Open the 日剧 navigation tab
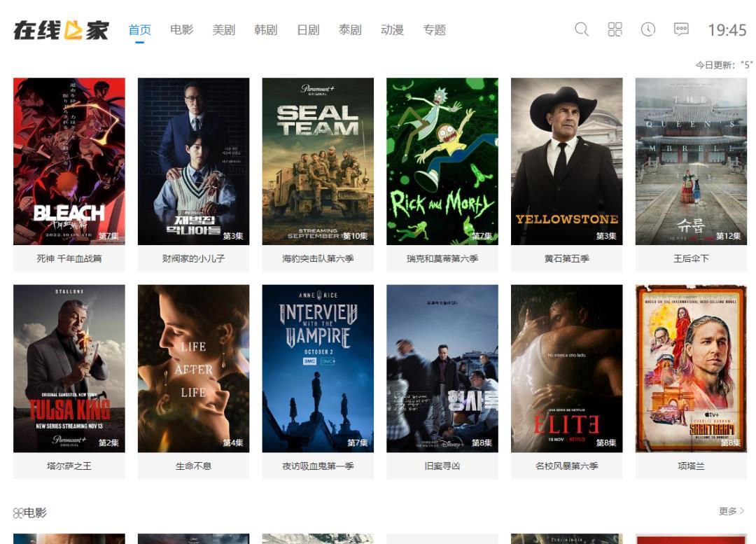756x544 pixels. (x=308, y=30)
